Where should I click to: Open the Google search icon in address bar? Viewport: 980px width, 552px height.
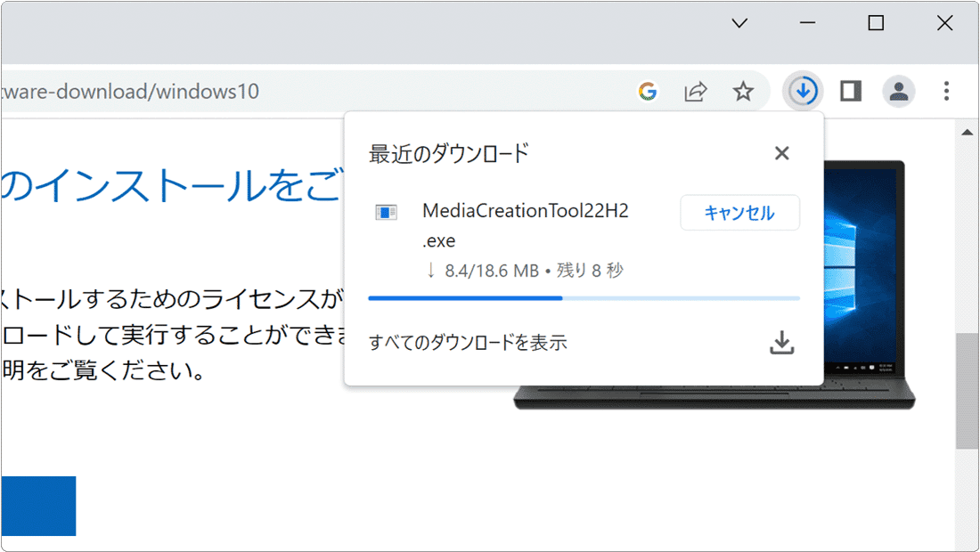[648, 91]
